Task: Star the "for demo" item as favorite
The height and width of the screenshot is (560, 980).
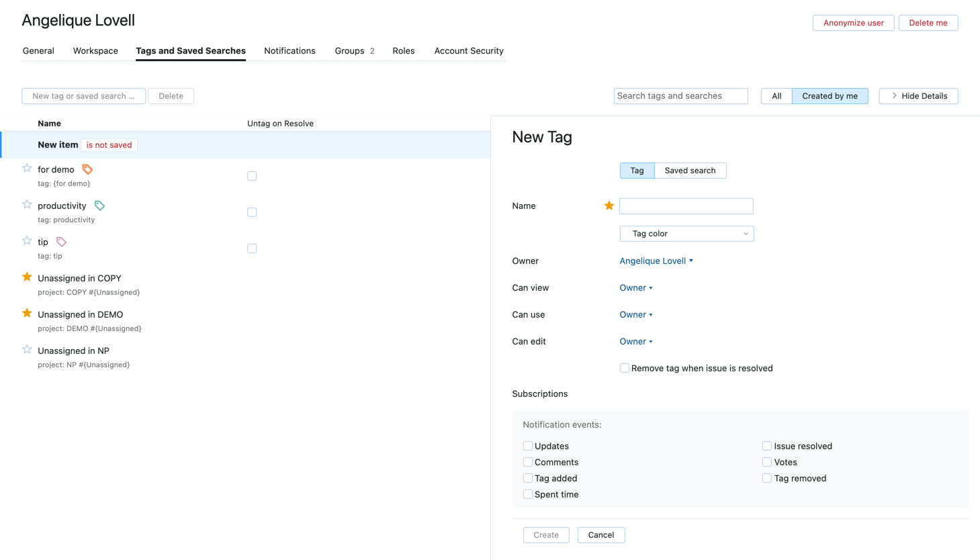Action: click(x=27, y=169)
